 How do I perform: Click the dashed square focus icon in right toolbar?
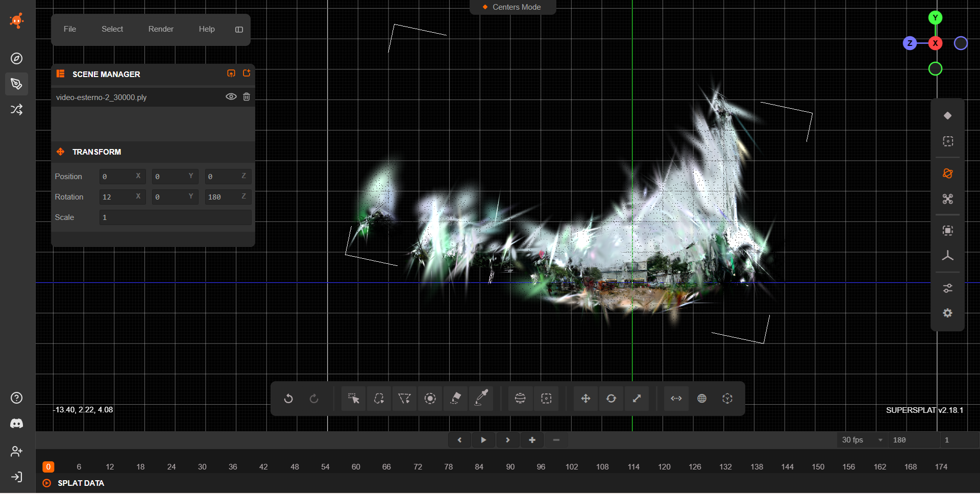click(x=948, y=141)
